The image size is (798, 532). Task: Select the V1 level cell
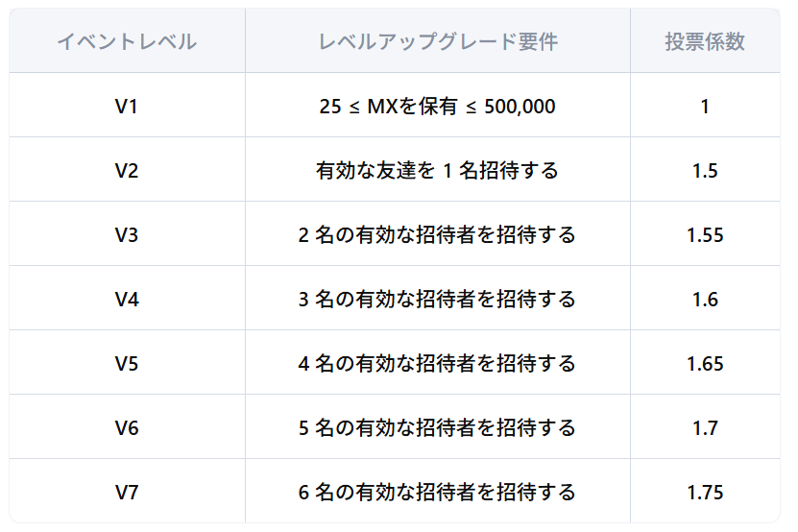(127, 106)
